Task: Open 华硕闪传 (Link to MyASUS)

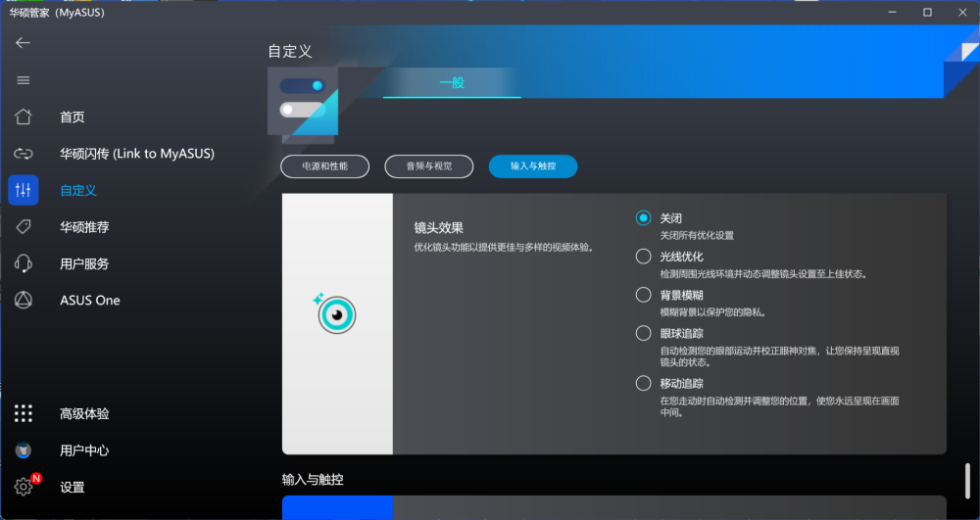Action: pos(137,154)
